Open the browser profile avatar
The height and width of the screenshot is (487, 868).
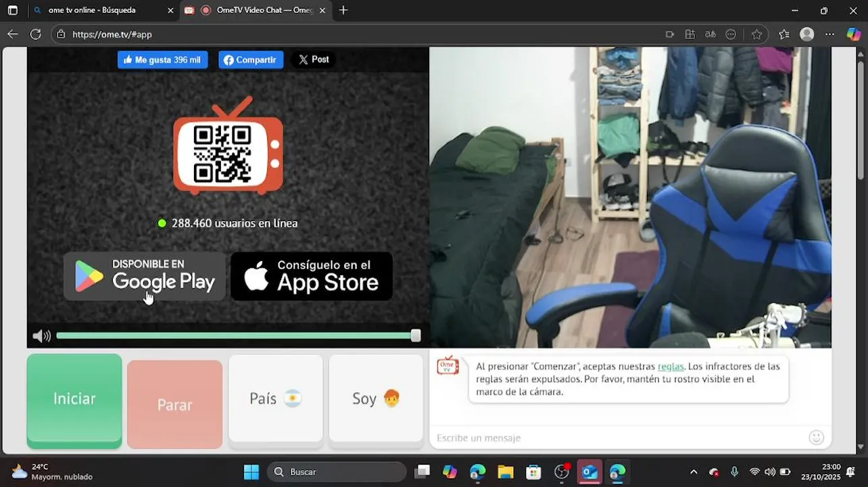click(807, 34)
